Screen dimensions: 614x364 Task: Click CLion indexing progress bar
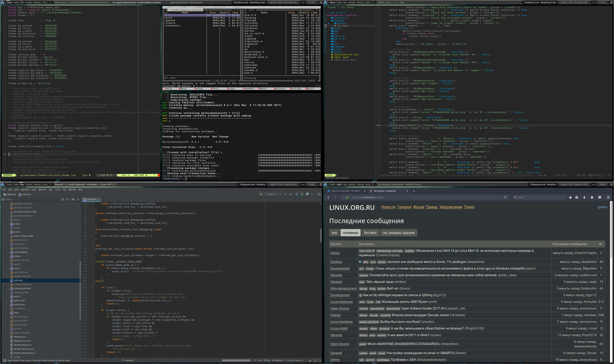click(236, 361)
